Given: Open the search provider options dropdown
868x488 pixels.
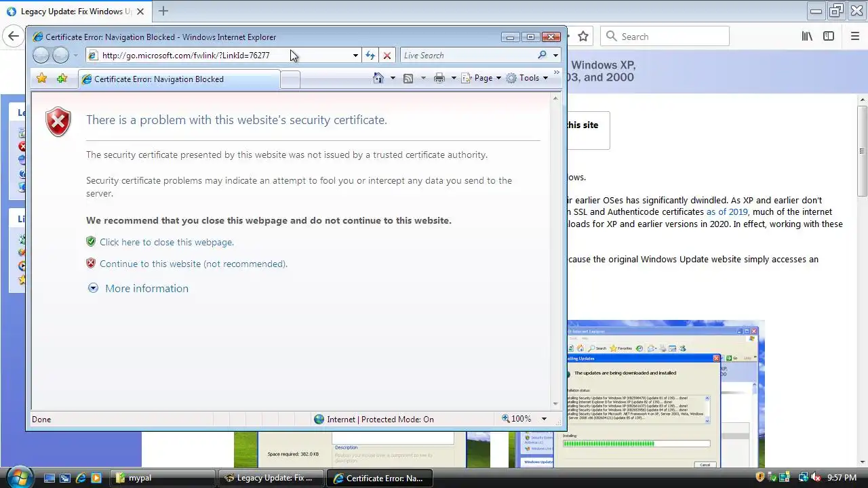Looking at the screenshot, I should (555, 56).
